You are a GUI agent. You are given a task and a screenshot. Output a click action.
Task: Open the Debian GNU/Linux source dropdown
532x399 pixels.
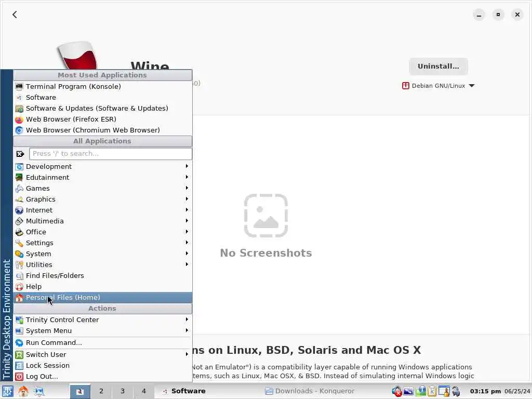pos(438,86)
